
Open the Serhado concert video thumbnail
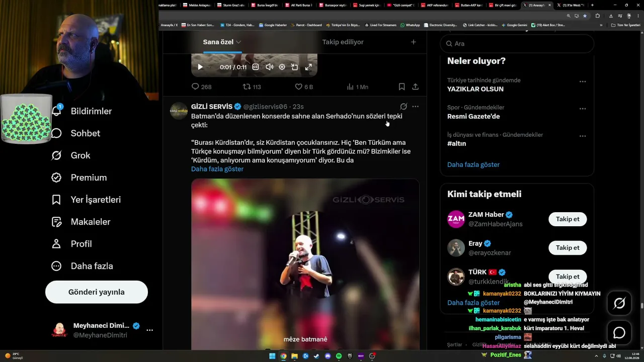(305, 264)
